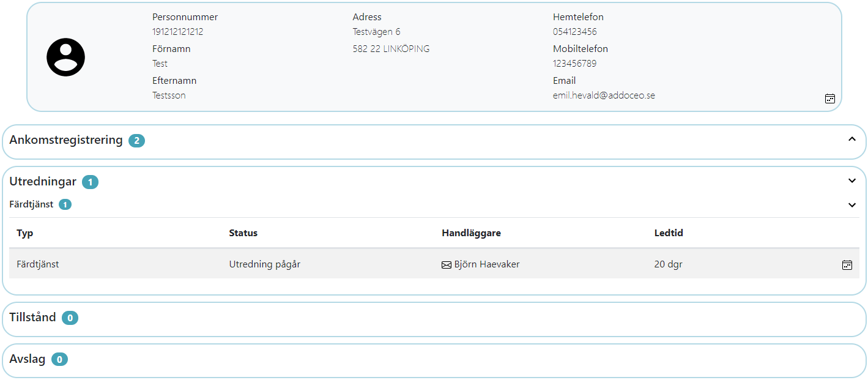
Task: Click the address Testvägen 6
Action: point(377,32)
